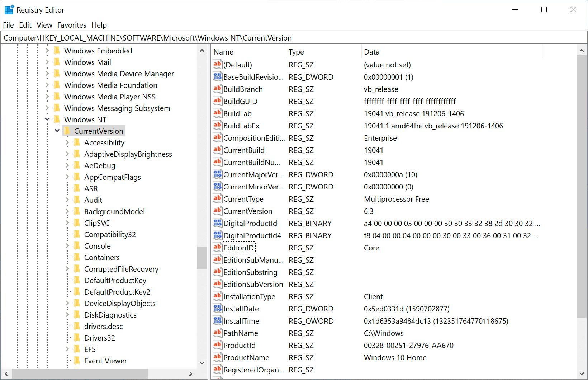Click the Registry Editor app icon in title bar

tap(9, 10)
